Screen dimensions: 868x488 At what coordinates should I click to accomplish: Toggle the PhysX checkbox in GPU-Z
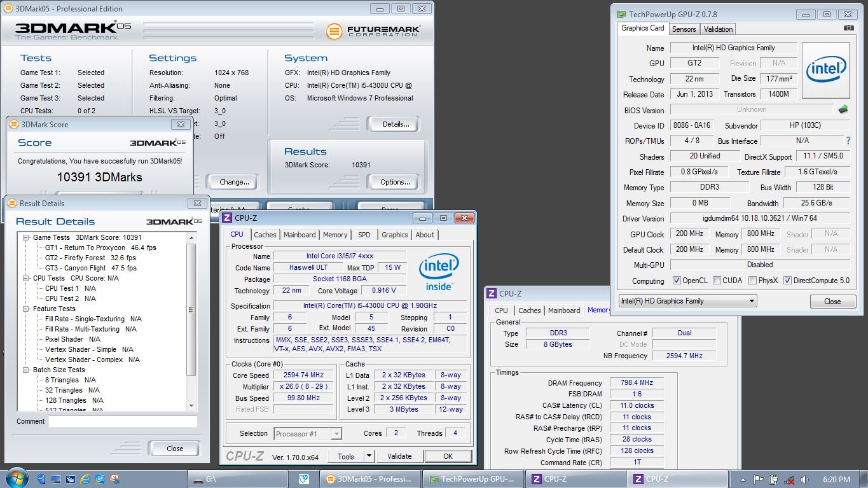pos(752,281)
